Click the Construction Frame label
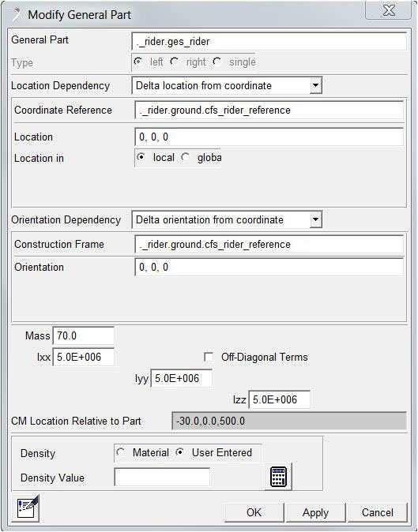Image resolution: width=418 pixels, height=532 pixels. point(59,244)
